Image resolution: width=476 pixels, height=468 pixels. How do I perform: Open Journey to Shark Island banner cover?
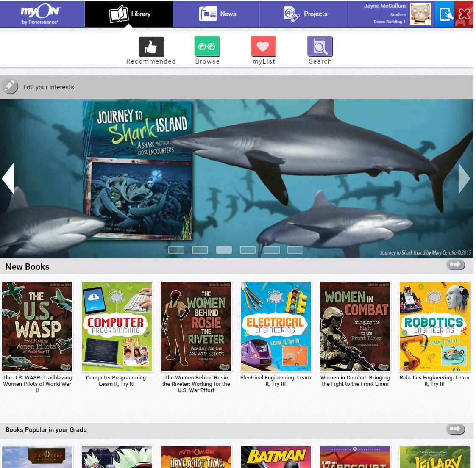[137, 170]
